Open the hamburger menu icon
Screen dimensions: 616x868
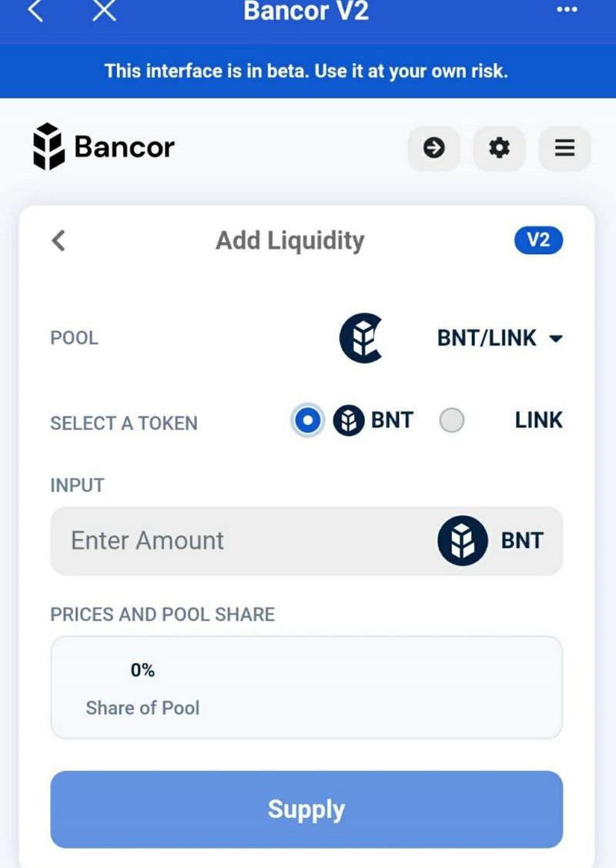point(564,148)
